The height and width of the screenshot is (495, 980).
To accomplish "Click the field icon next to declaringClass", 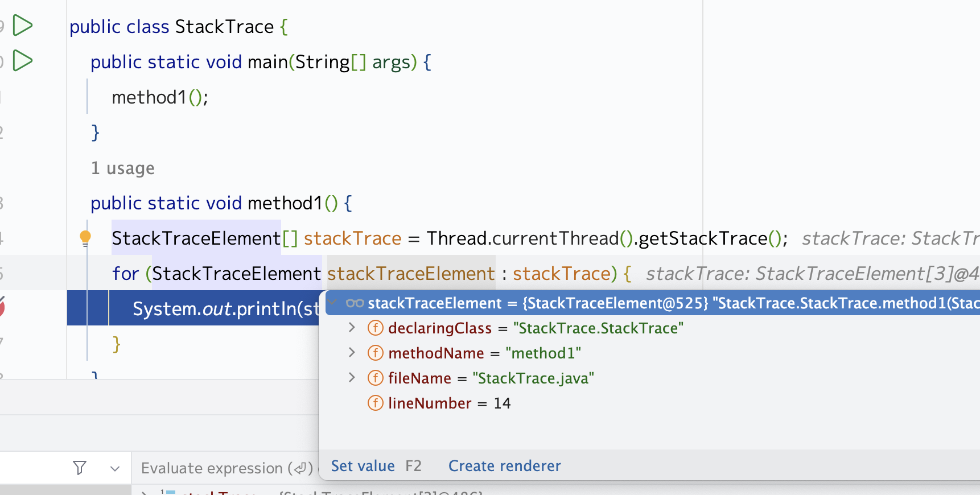I will click(375, 328).
